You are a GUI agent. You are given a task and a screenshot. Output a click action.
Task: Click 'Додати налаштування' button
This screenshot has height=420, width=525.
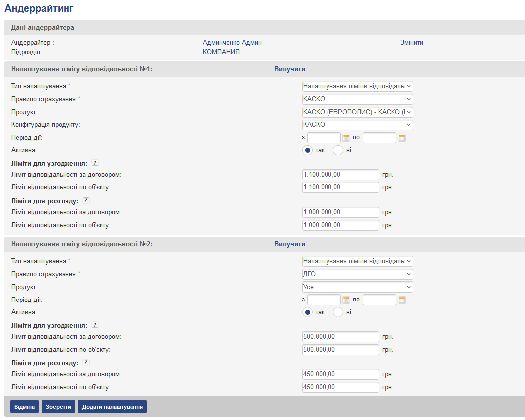(x=112, y=407)
